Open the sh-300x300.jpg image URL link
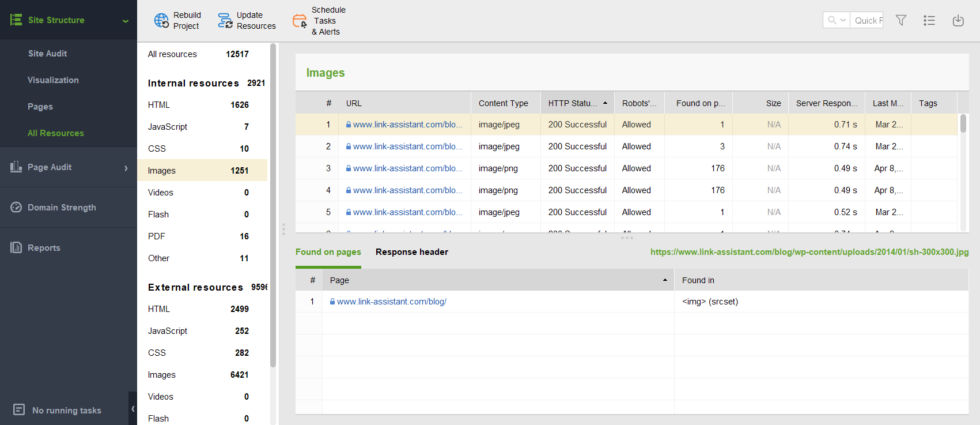Viewport: 980px width, 425px height. [809, 252]
